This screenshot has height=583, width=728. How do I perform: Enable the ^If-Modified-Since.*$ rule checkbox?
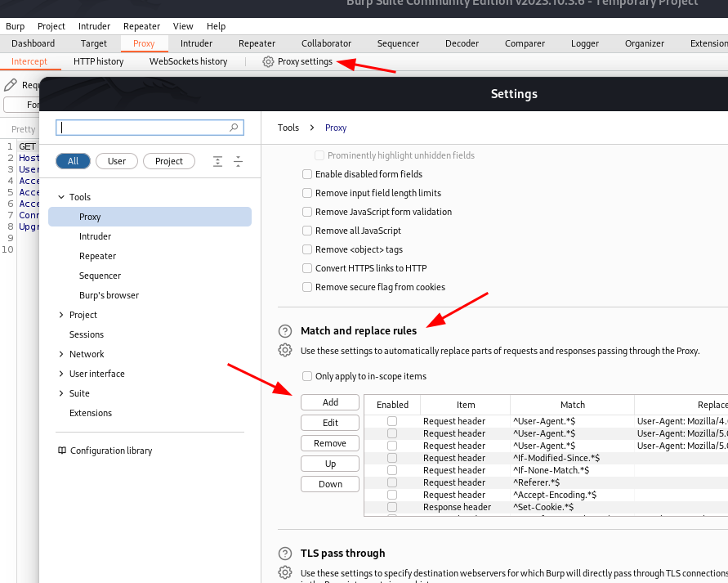(x=392, y=458)
